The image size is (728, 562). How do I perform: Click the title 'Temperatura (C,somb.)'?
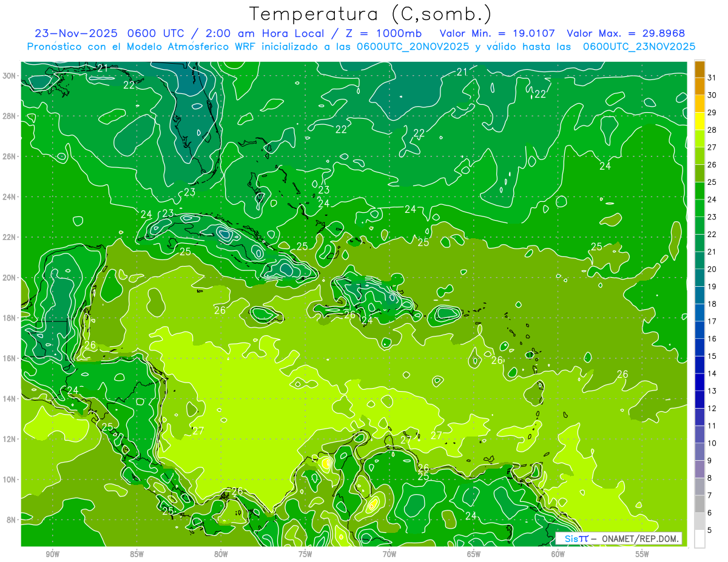[371, 14]
